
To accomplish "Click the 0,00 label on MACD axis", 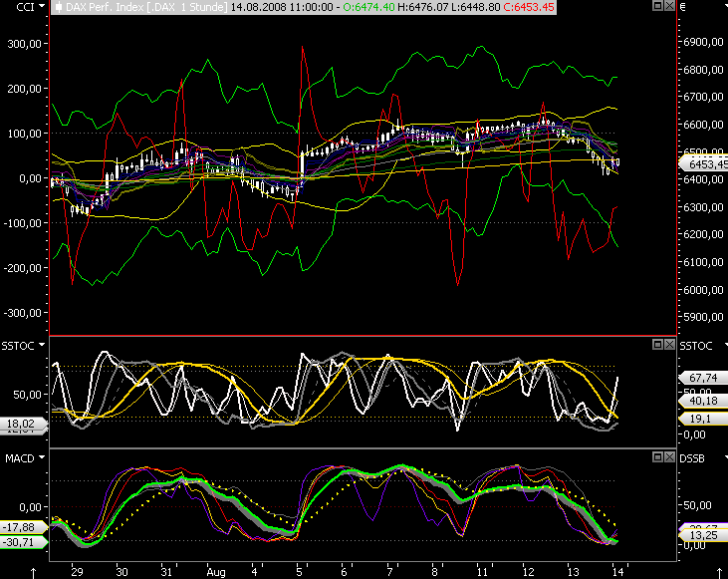I will point(31,507).
